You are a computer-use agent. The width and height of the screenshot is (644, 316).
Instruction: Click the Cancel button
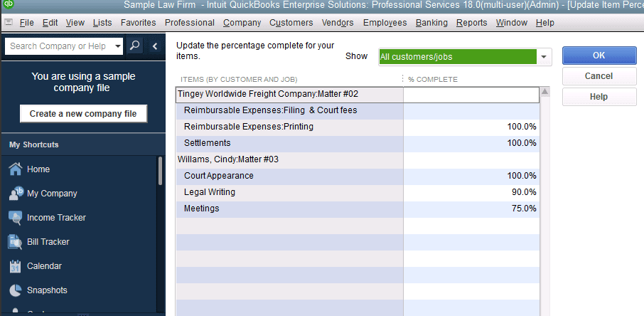click(x=599, y=76)
